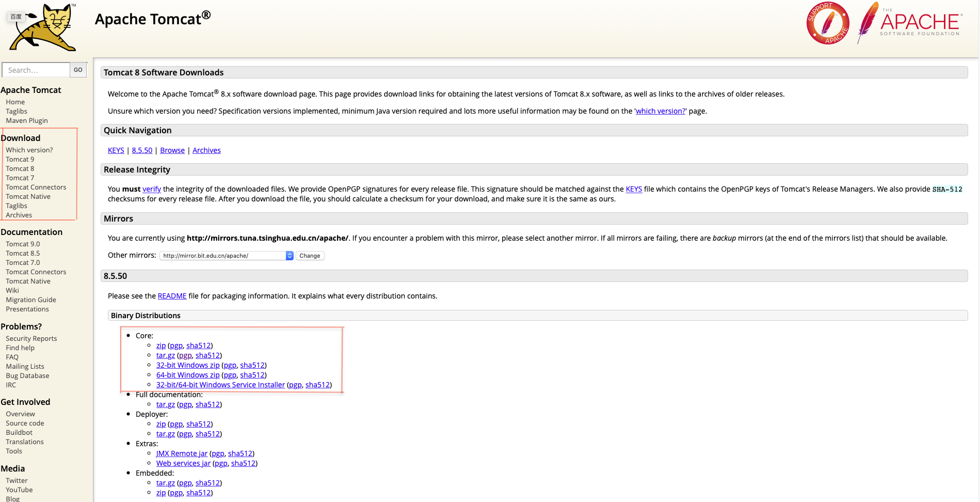The width and height of the screenshot is (980, 502).
Task: Open Presentations sidebar link
Action: click(27, 309)
